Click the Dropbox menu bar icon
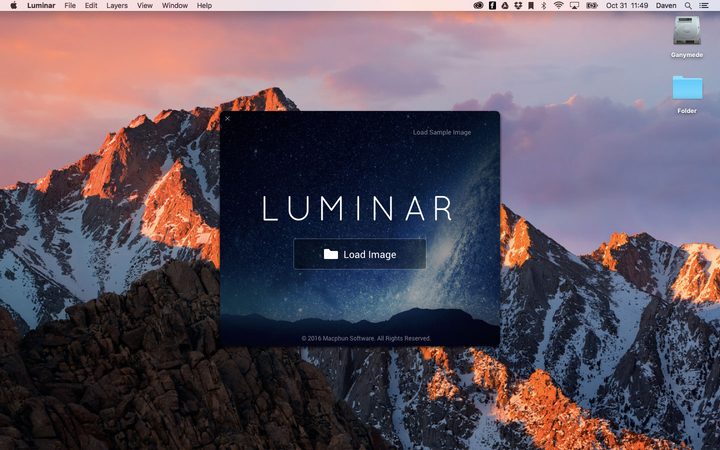720x450 pixels. click(518, 6)
